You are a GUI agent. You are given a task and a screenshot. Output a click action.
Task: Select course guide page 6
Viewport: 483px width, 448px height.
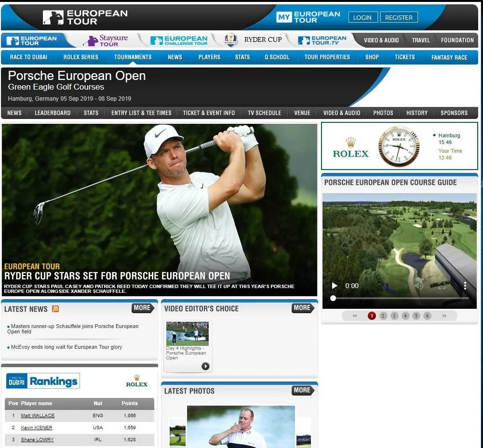427,316
